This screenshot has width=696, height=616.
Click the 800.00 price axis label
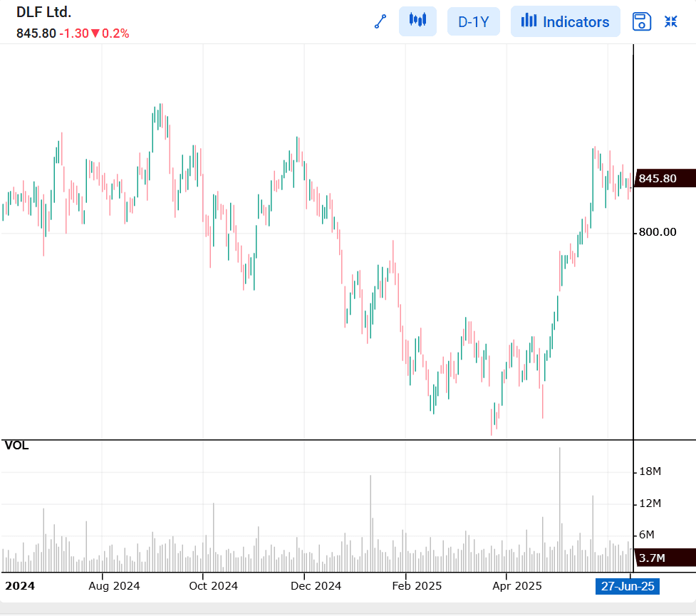click(x=658, y=231)
